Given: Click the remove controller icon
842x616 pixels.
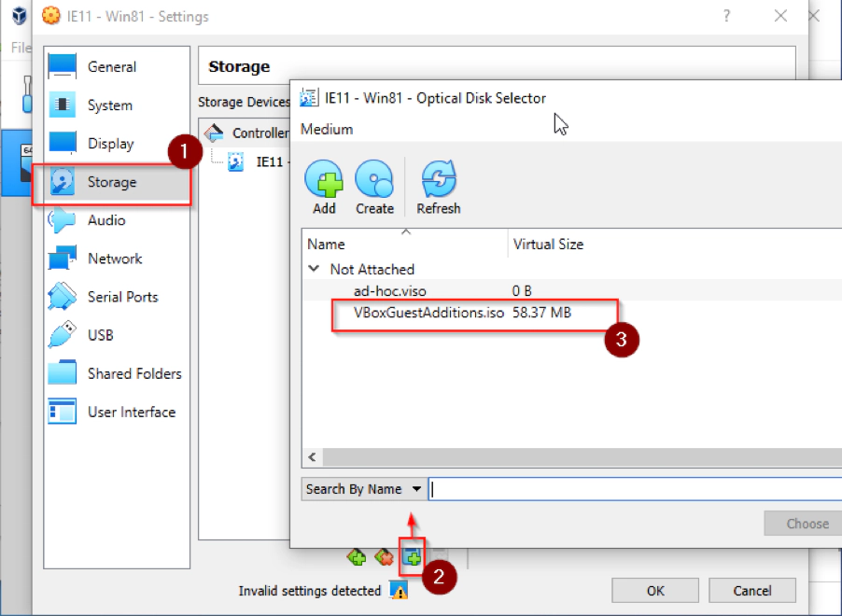Looking at the screenshot, I should click(384, 557).
